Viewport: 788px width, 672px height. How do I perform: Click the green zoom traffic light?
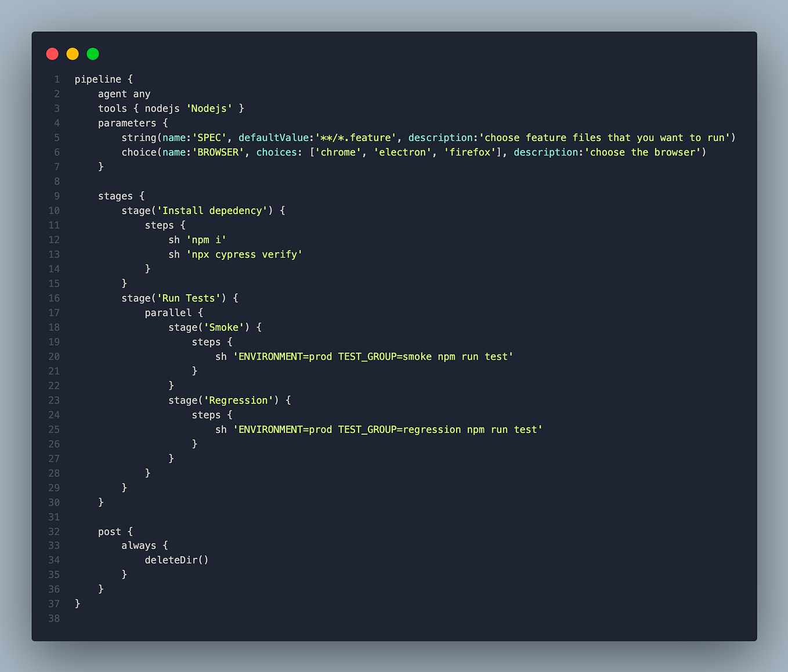click(x=93, y=53)
